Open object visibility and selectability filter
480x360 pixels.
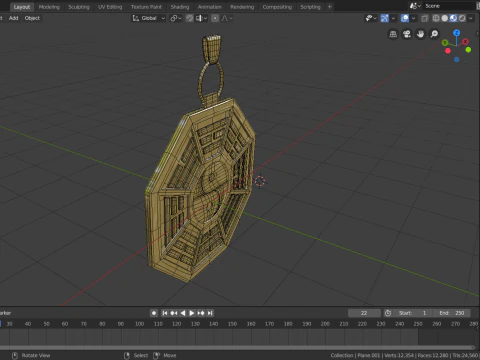371,18
